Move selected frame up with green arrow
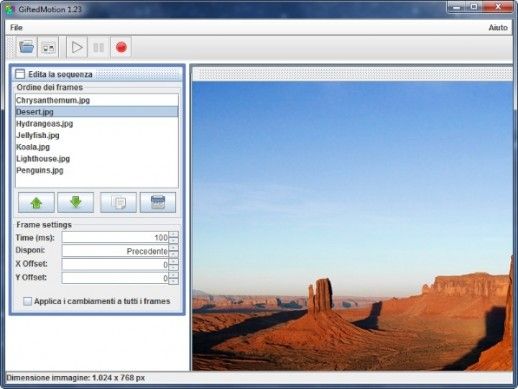The height and width of the screenshot is (389, 518). pyautogui.click(x=36, y=202)
